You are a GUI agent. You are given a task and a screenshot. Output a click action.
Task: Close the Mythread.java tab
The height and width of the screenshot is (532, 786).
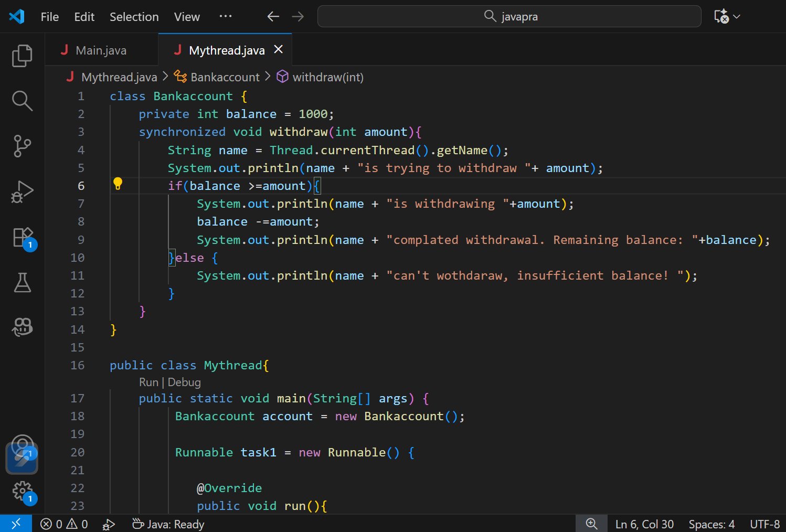[x=279, y=49]
